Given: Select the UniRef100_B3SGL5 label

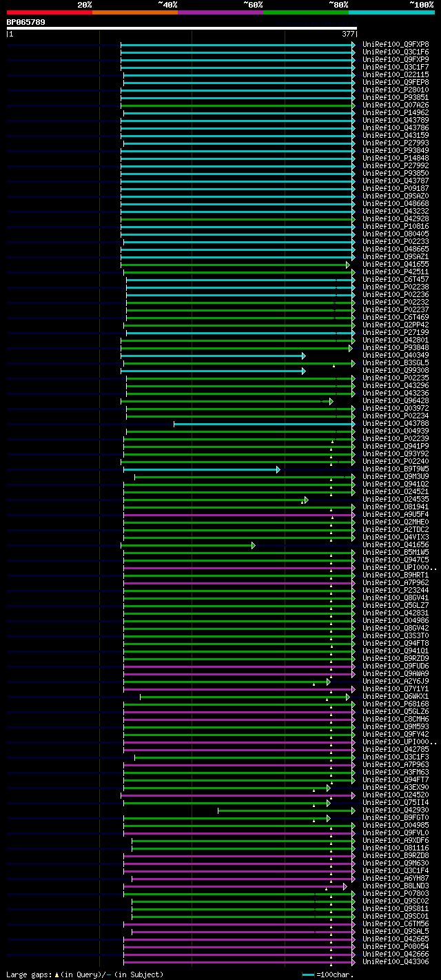Looking at the screenshot, I should [x=396, y=363].
